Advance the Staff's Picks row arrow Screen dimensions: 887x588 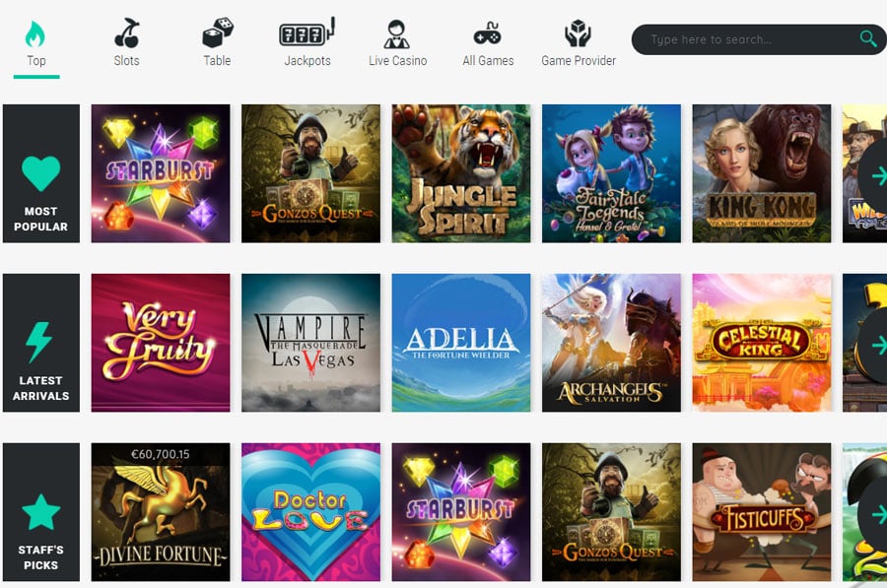[874, 514]
